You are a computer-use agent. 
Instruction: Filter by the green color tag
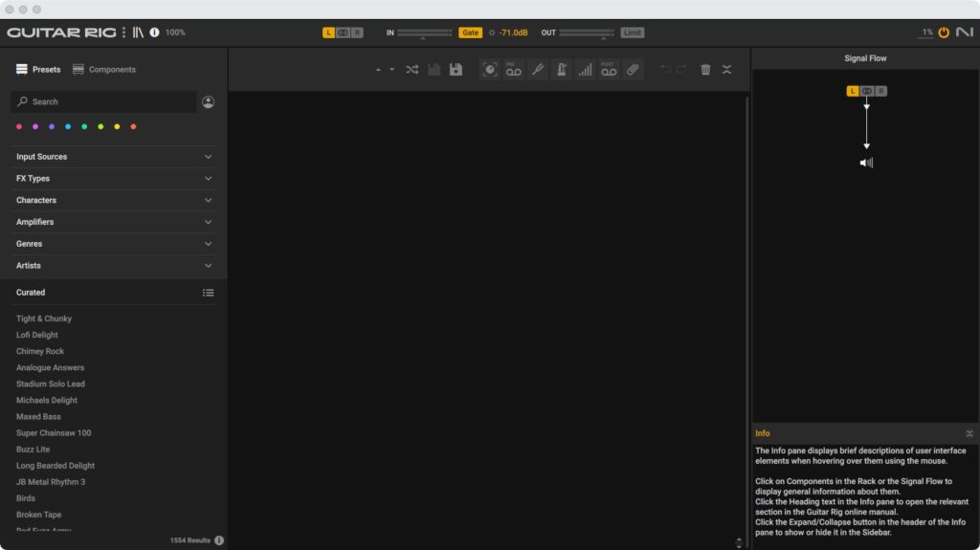(84, 127)
